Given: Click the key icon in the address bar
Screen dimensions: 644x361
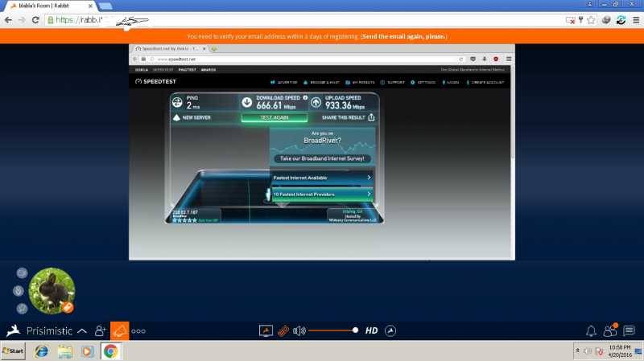Looking at the screenshot, I should click(580, 19).
